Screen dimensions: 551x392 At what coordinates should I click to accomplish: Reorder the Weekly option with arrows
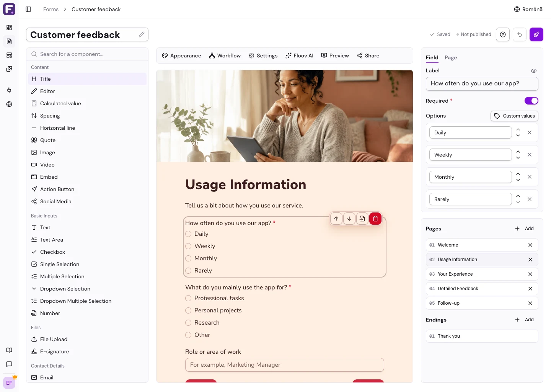pos(518,155)
